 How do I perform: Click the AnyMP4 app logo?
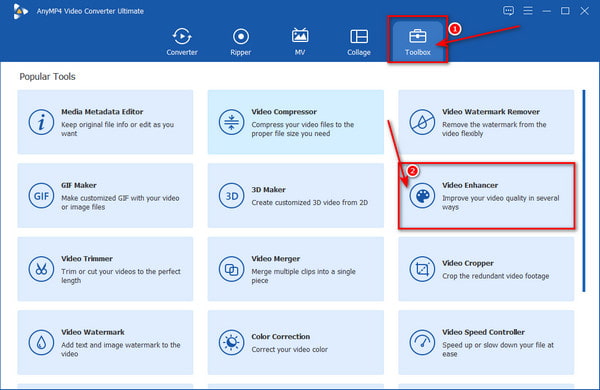[x=20, y=11]
